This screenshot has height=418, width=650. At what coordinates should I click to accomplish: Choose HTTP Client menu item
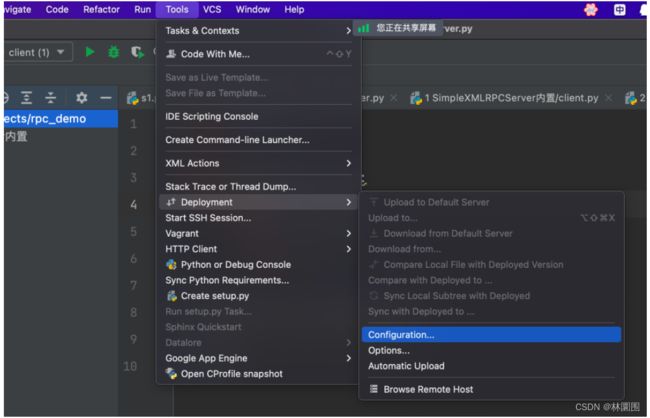pos(258,249)
